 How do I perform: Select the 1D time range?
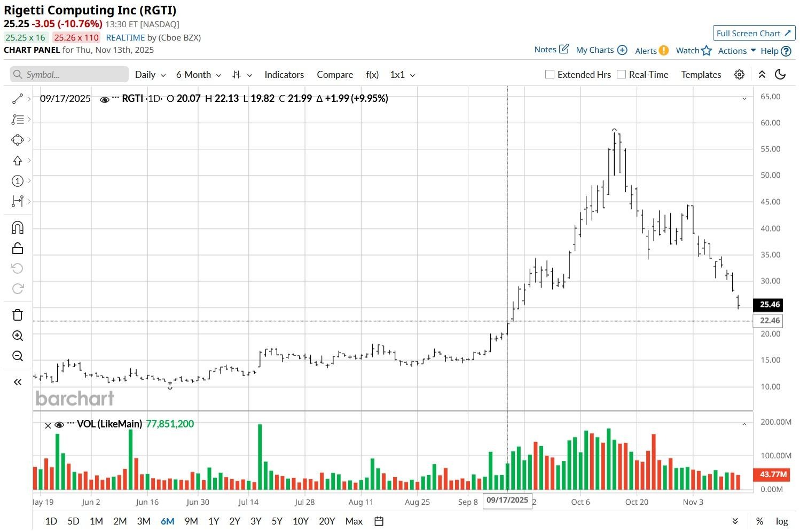[51, 521]
